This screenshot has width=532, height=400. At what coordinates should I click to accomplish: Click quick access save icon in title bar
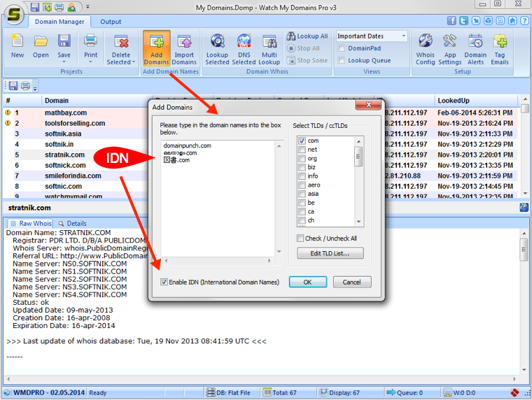(x=35, y=7)
